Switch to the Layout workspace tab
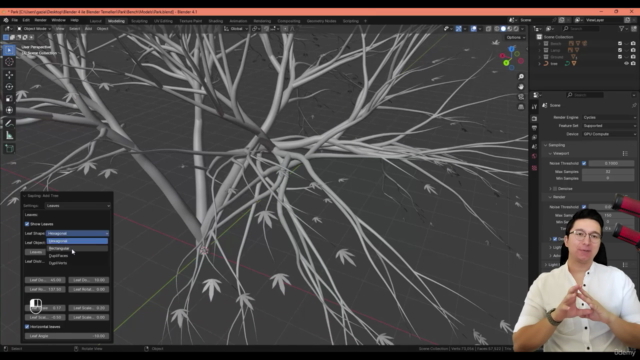The height and width of the screenshot is (360, 640). [96, 21]
